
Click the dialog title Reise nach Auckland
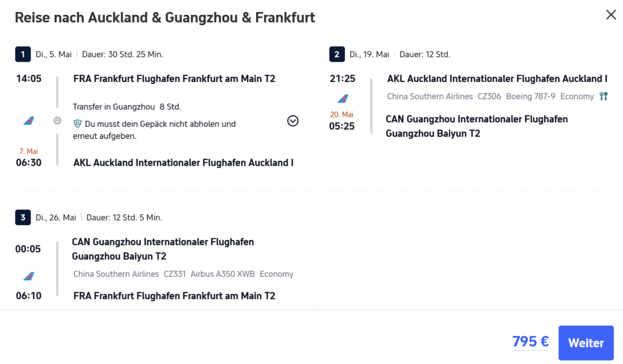click(x=165, y=18)
